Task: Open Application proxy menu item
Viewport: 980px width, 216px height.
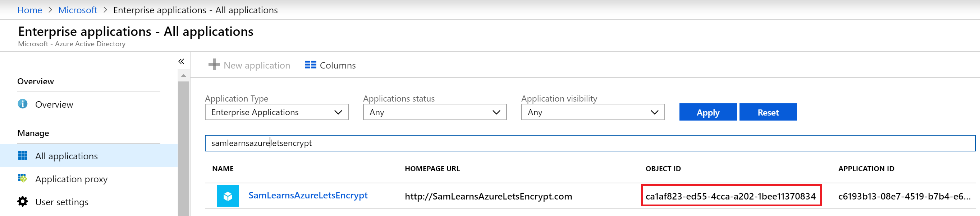Action: (x=71, y=179)
